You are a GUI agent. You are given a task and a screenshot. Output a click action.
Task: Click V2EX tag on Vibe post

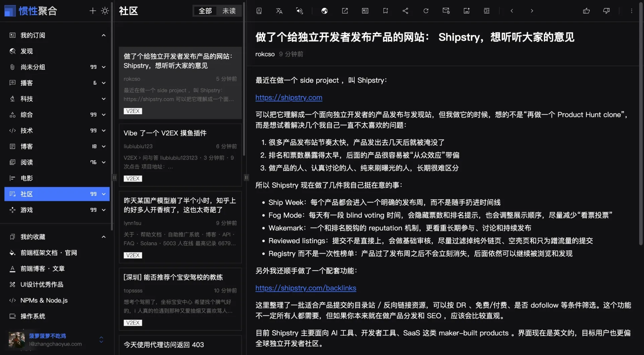pyautogui.click(x=133, y=178)
